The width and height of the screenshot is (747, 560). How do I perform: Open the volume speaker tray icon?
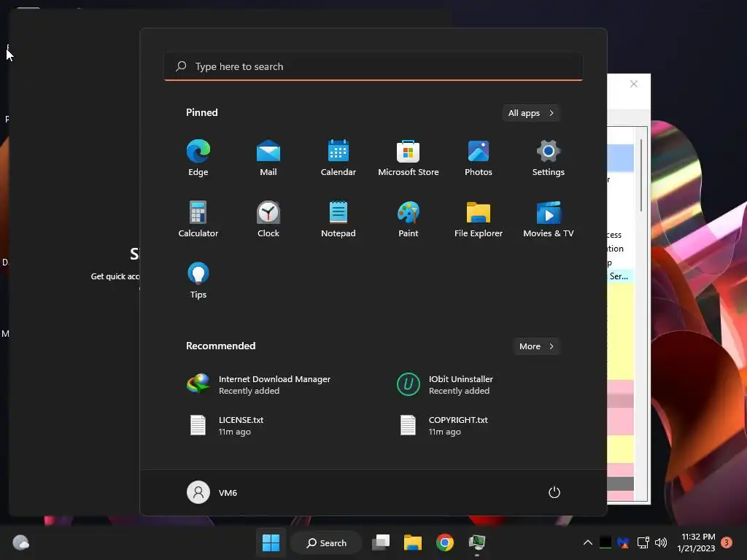point(661,542)
